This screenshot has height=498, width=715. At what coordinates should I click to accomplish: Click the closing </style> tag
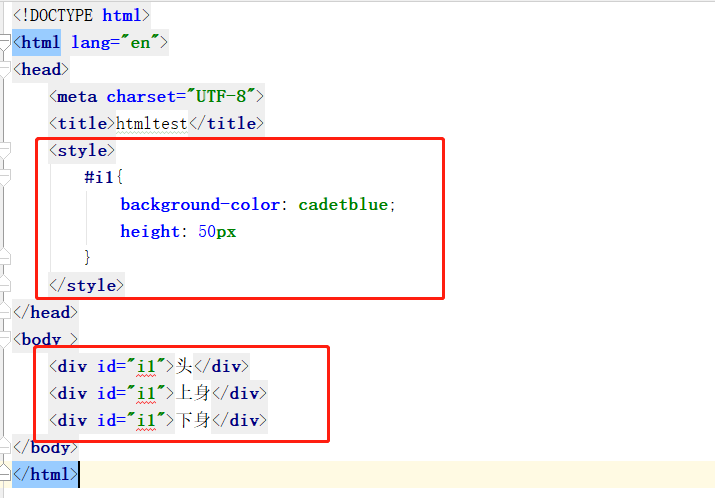(86, 285)
